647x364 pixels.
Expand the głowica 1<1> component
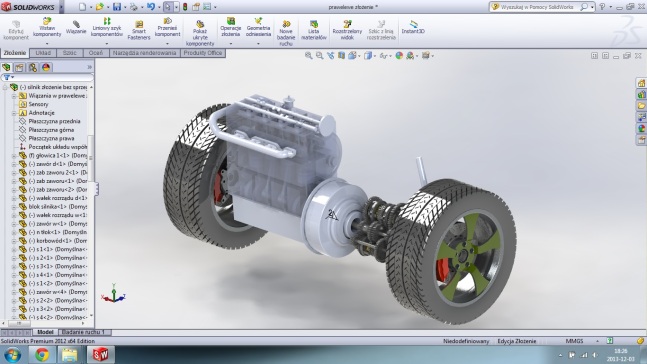point(14,156)
